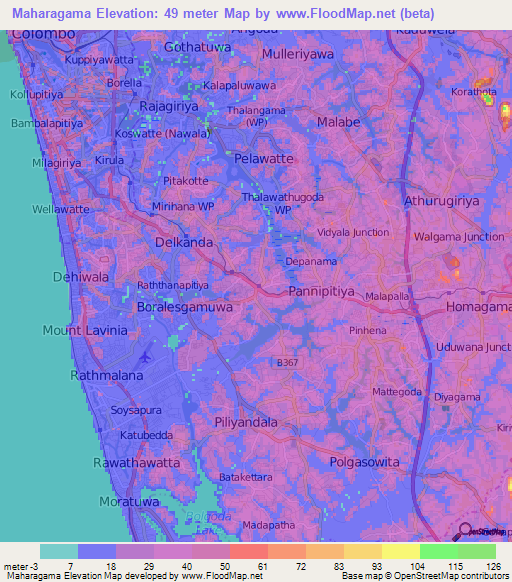Click the Dehiwala place label
The image size is (512, 582).
81,277
